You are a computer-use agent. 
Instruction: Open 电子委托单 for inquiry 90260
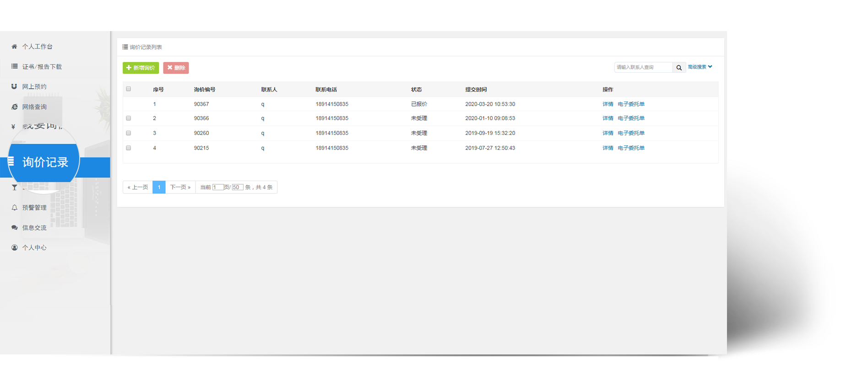(x=631, y=133)
